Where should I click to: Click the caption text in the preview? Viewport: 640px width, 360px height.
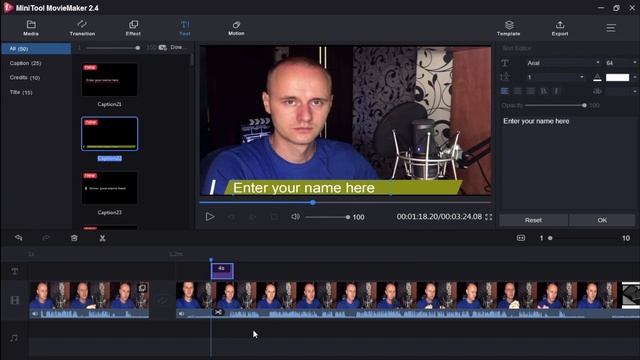pos(304,188)
